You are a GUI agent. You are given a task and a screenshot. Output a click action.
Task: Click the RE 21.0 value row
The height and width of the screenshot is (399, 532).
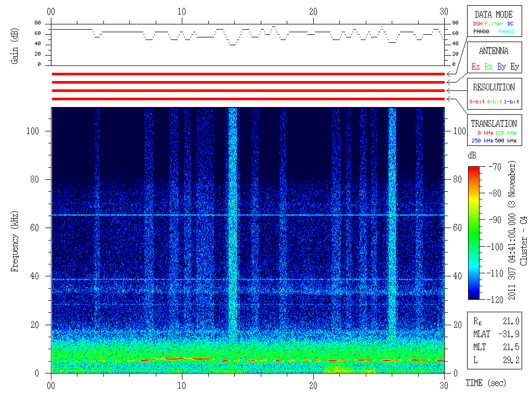[496, 321]
